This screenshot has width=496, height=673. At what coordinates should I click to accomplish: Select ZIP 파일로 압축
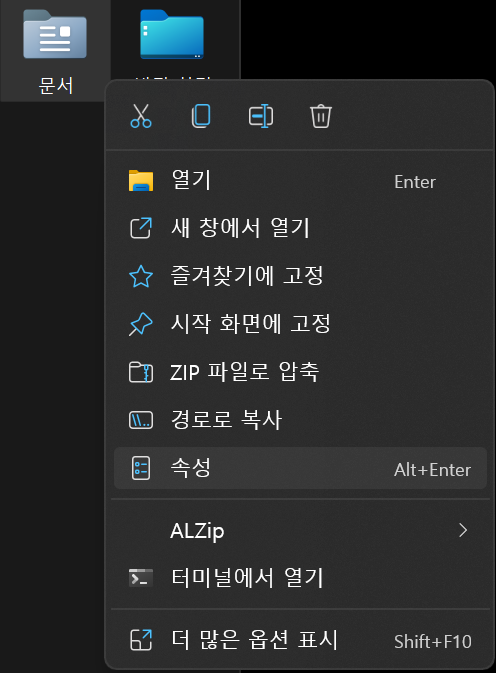(300, 372)
